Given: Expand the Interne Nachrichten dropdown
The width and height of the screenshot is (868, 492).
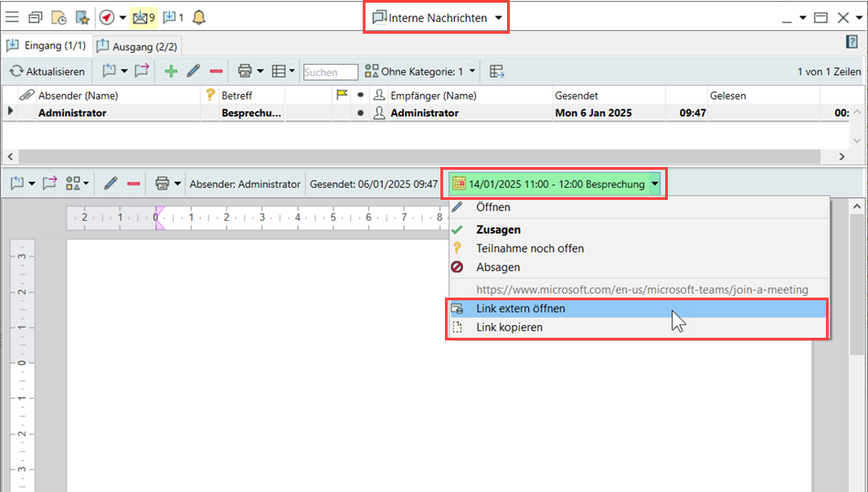Looking at the screenshot, I should 498,18.
